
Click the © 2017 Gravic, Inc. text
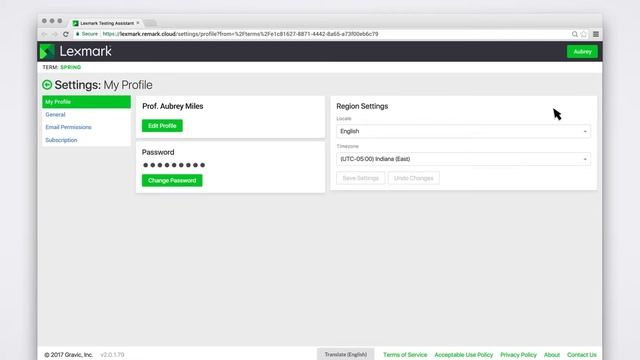click(x=69, y=355)
